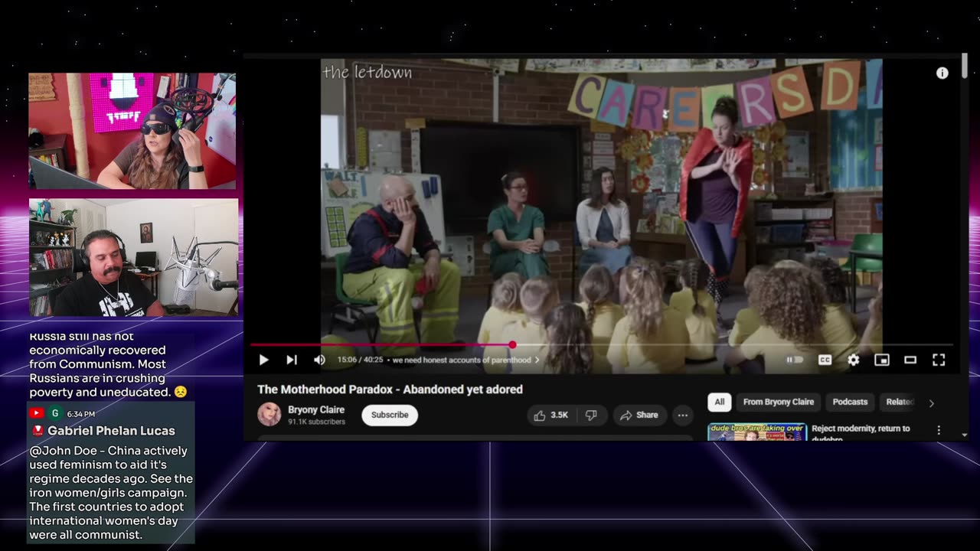Open the player settings gear
Viewport: 980px width, 551px height.
pos(853,360)
